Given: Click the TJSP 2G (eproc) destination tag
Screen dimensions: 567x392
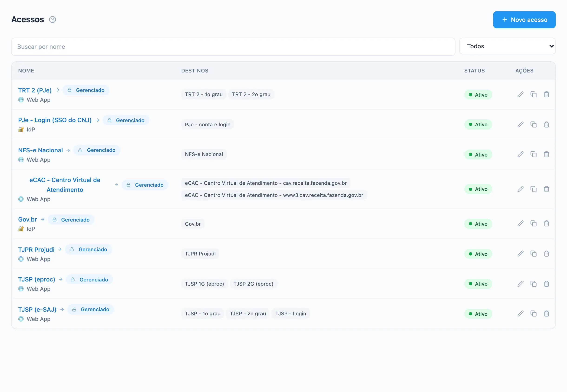Looking at the screenshot, I should (253, 284).
